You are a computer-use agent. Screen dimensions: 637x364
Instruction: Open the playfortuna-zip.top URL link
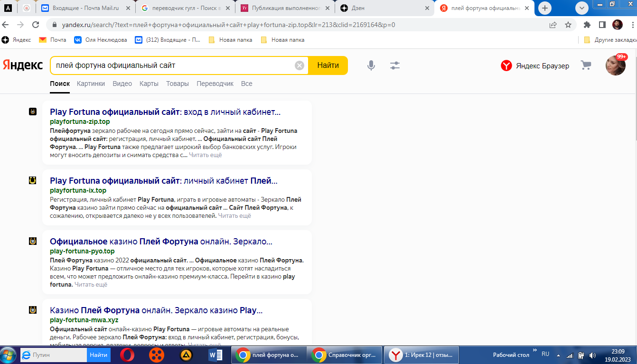click(80, 121)
